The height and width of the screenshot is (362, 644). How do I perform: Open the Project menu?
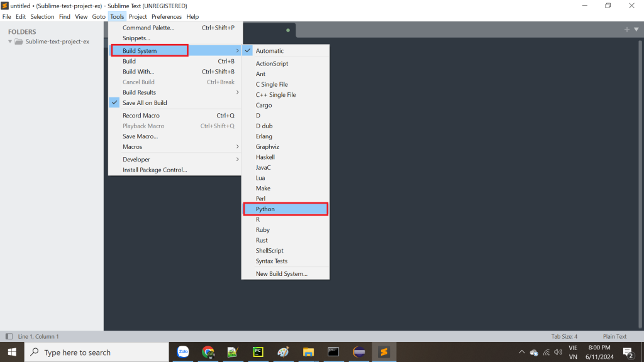138,16
